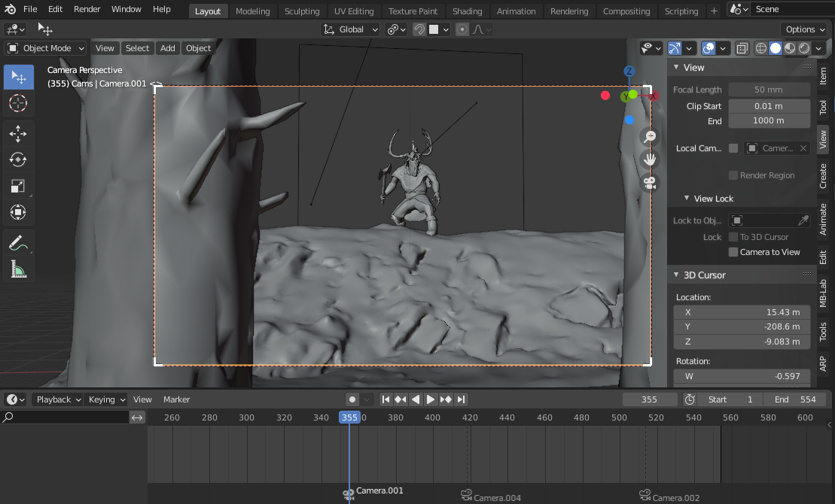Select the Rotate tool
Image resolution: width=835 pixels, height=504 pixels.
click(x=18, y=159)
